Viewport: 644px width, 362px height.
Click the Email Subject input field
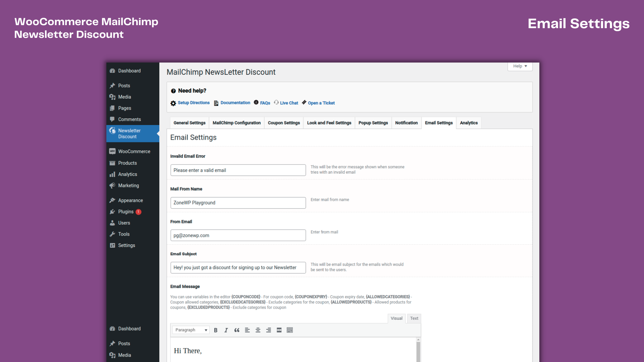pos(238,267)
